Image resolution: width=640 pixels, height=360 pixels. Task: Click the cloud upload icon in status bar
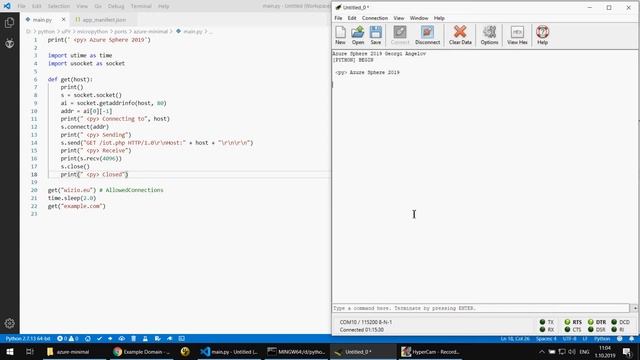click(122, 339)
